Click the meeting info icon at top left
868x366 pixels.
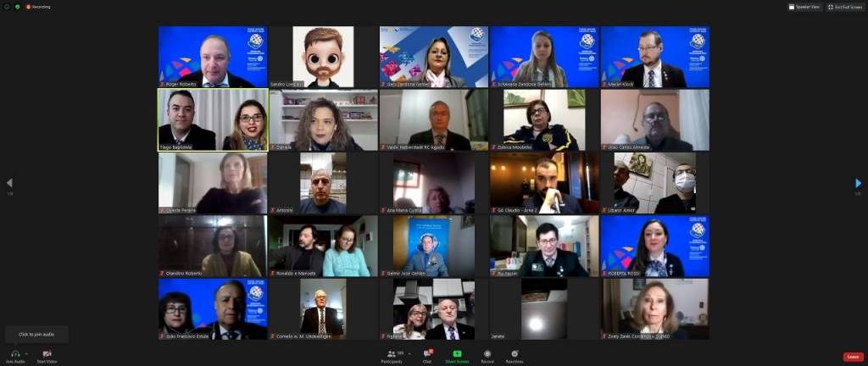[6, 7]
